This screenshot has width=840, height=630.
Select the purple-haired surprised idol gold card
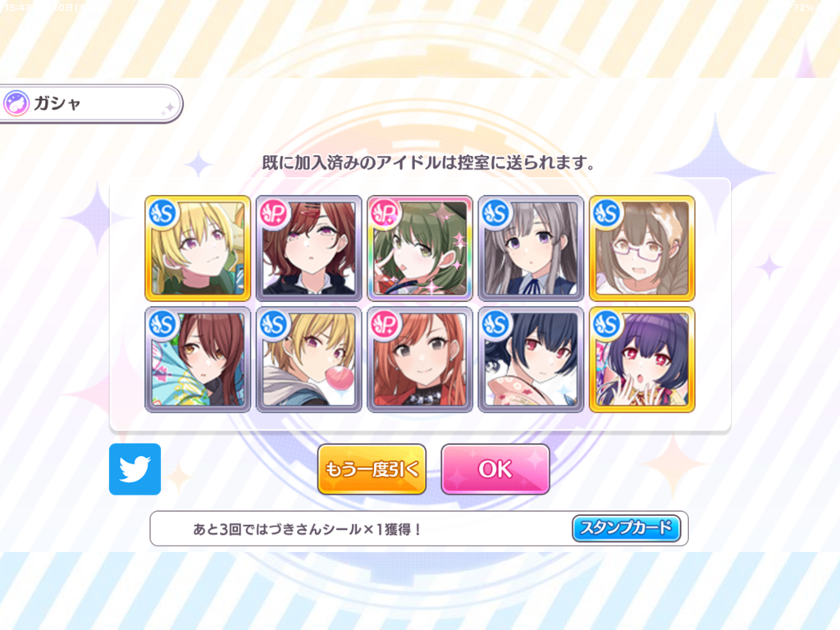pos(641,359)
